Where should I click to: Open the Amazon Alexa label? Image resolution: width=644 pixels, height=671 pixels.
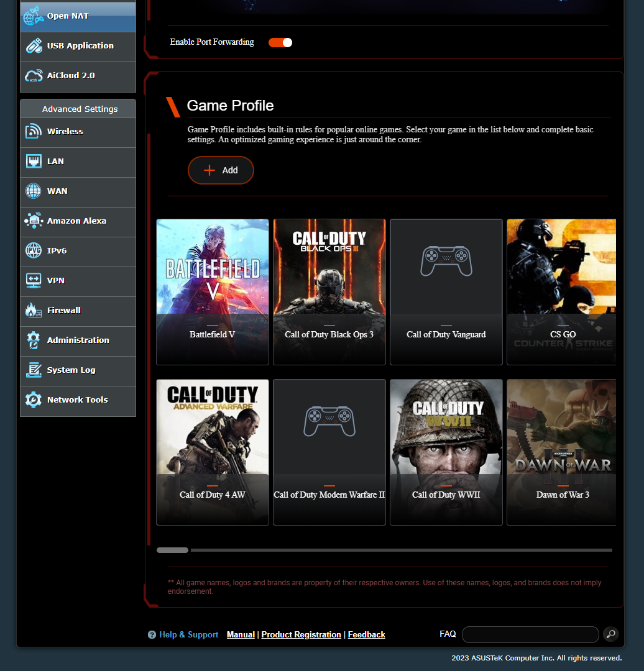(x=76, y=221)
